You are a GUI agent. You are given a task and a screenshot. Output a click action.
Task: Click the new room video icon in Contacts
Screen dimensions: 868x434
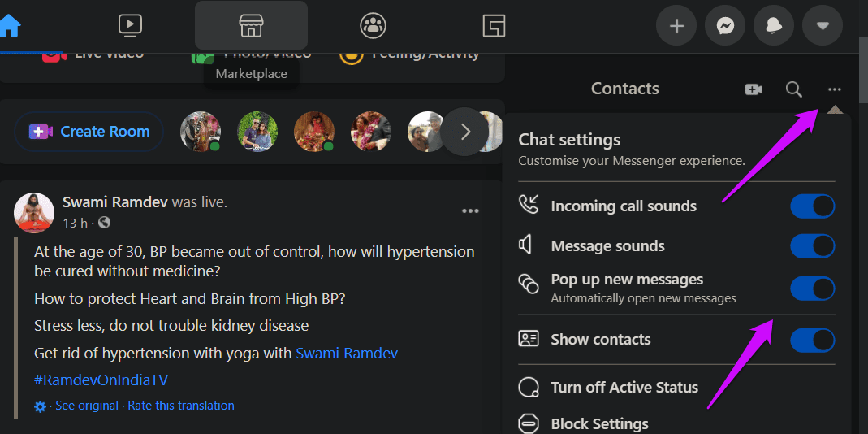coord(754,89)
